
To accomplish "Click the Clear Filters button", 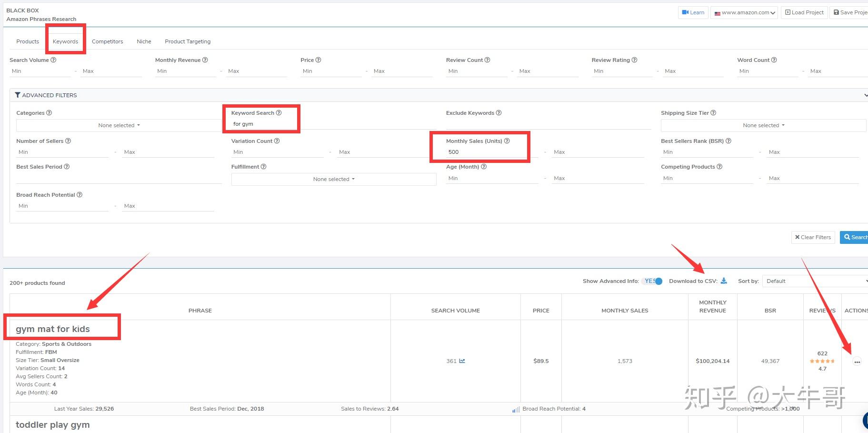I will 813,237.
